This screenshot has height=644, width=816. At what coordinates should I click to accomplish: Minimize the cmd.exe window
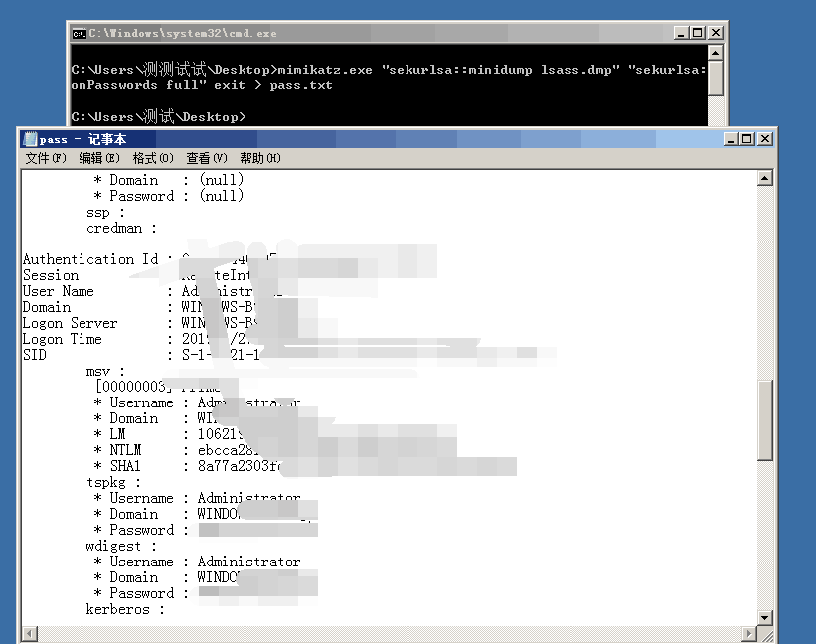pos(681,33)
